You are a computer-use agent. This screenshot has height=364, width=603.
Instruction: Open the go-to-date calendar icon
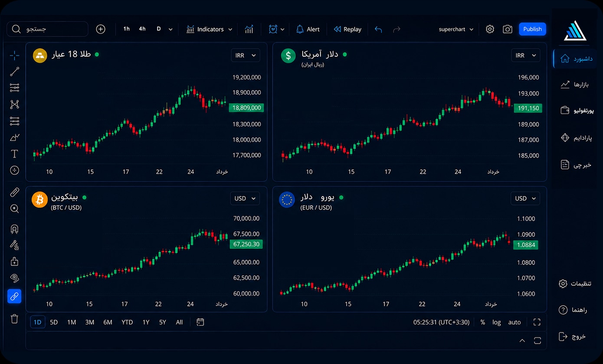coord(200,322)
